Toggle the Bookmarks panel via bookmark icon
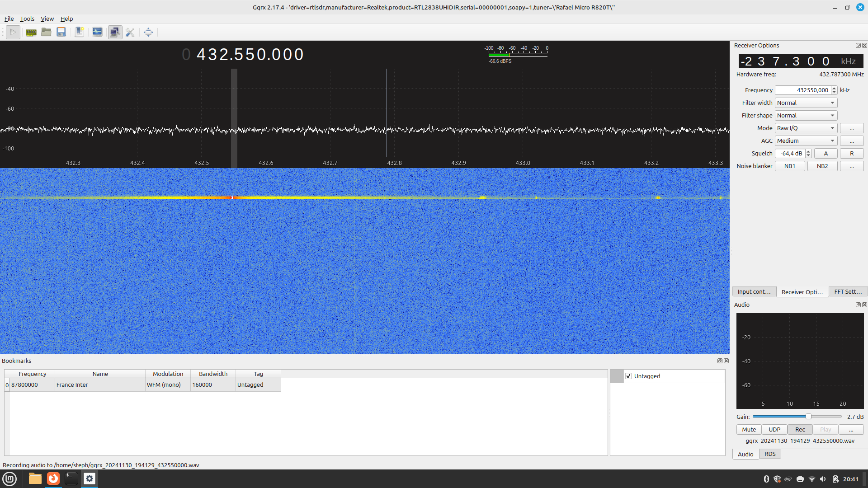The image size is (868, 488). (79, 32)
